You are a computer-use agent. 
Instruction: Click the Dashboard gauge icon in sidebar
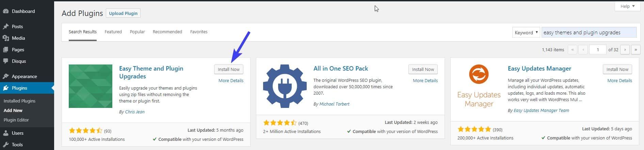tap(5, 11)
